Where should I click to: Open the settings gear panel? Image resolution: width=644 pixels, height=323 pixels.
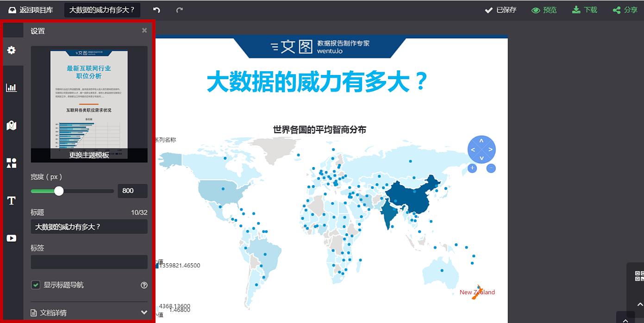(12, 50)
